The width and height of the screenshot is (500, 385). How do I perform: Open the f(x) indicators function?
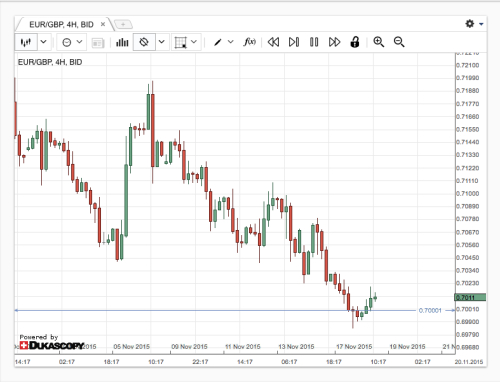pos(250,42)
